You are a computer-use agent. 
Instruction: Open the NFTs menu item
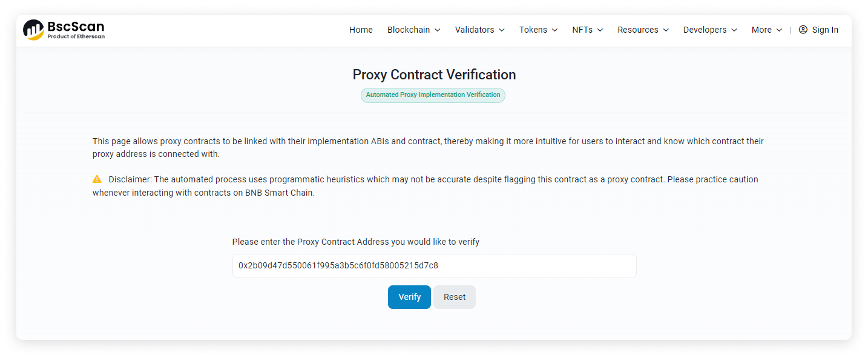point(588,30)
